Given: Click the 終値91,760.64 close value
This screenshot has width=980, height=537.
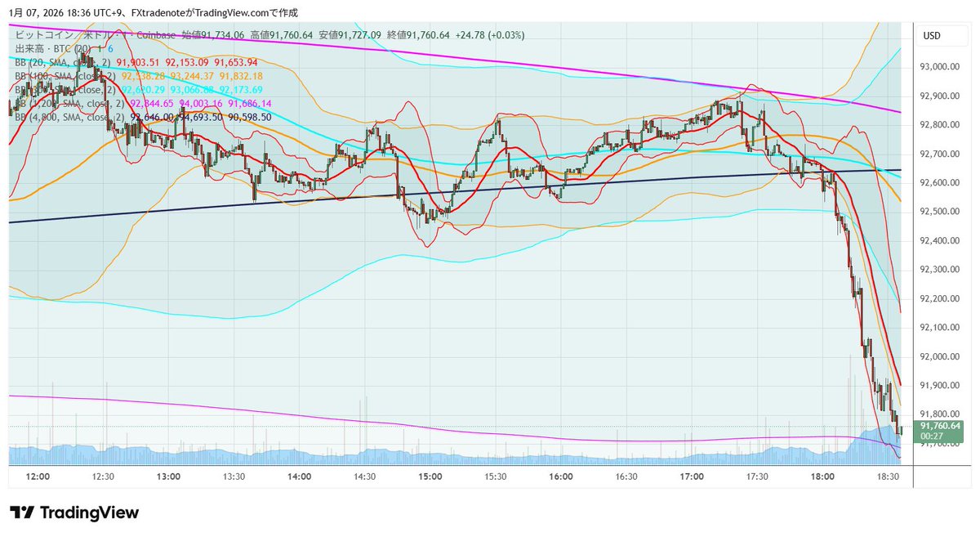Looking at the screenshot, I should pyautogui.click(x=418, y=35).
